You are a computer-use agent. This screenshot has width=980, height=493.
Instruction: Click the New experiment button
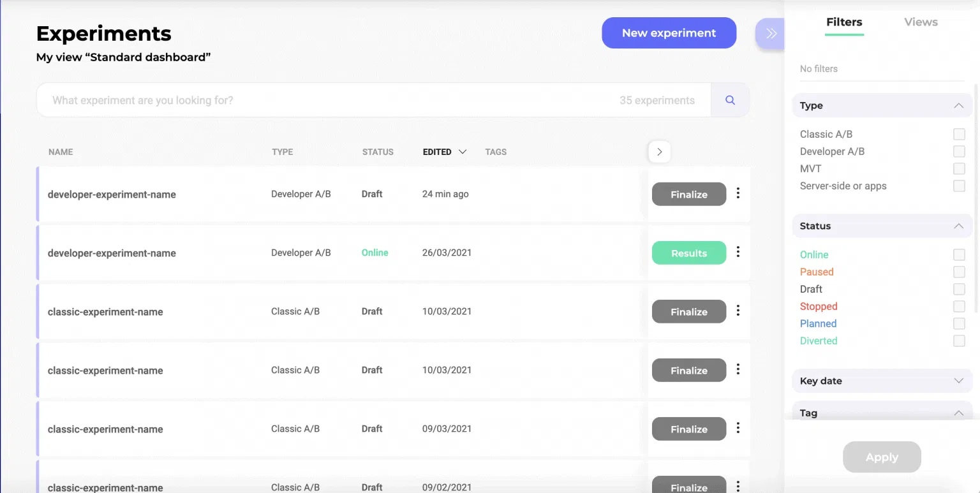[669, 33]
